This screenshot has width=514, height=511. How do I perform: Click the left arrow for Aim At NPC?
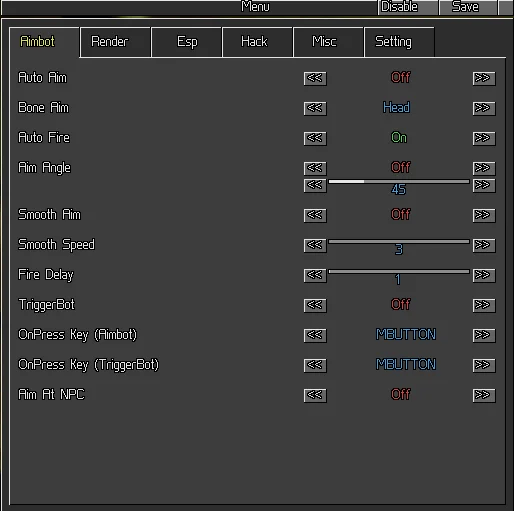(315, 395)
